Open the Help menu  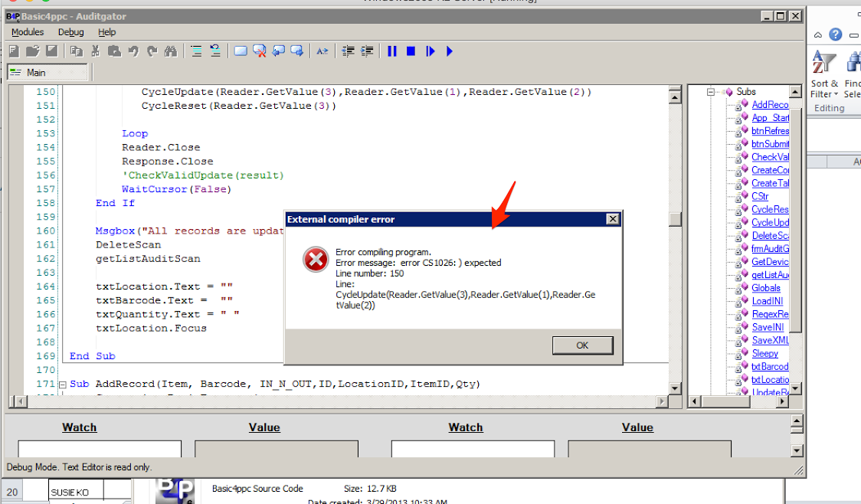106,32
